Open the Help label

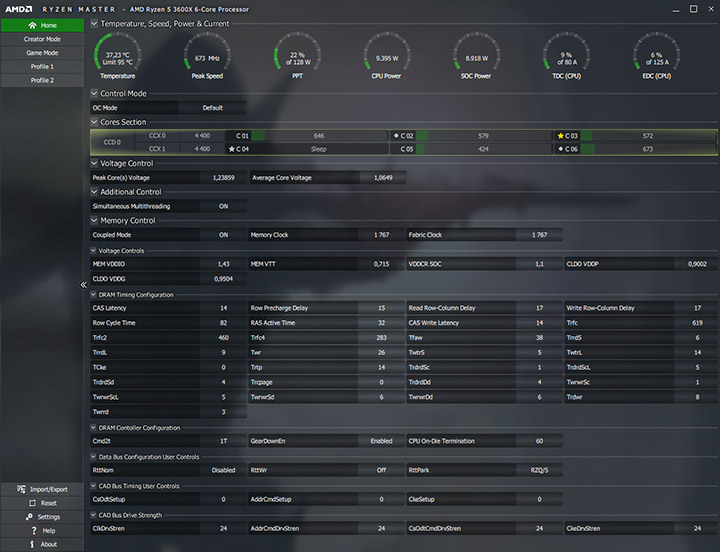[49, 531]
